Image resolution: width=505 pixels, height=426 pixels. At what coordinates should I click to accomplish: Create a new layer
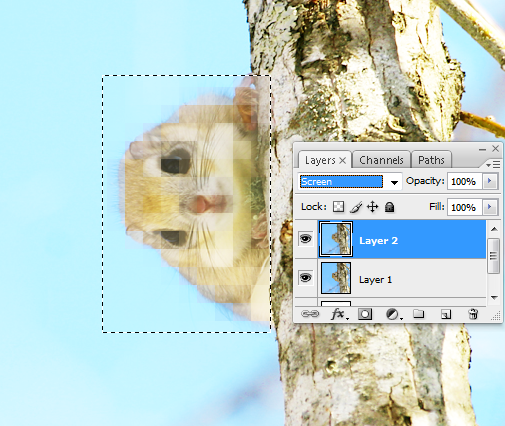[x=446, y=314]
